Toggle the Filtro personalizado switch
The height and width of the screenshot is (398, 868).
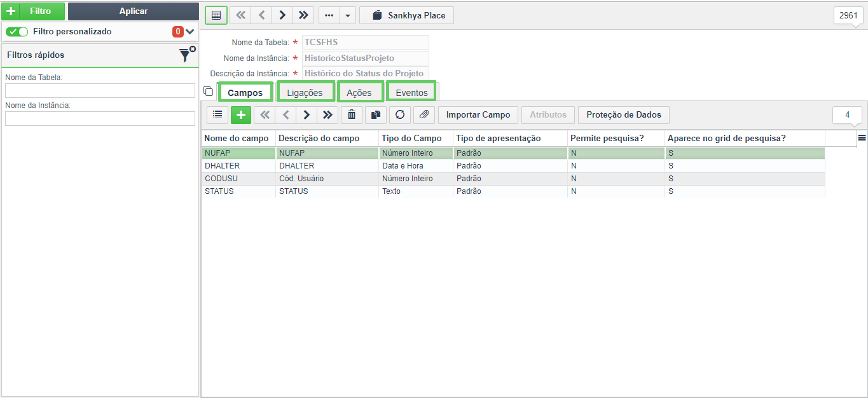tap(17, 32)
